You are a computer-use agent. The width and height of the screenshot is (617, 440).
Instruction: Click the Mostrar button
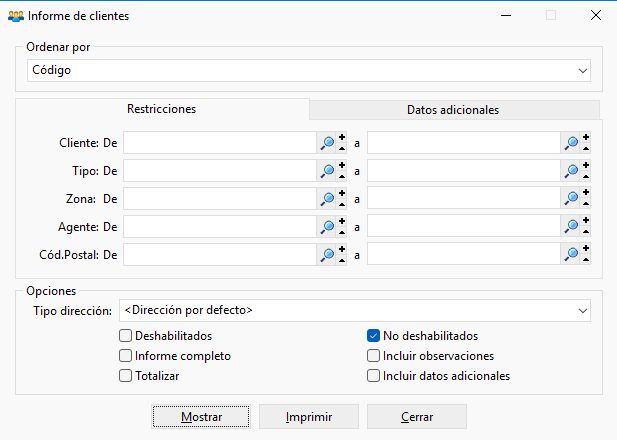click(x=201, y=417)
